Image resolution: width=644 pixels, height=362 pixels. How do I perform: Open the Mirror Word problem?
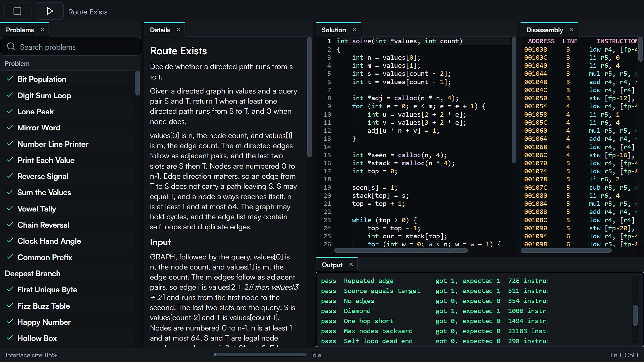tap(67, 128)
